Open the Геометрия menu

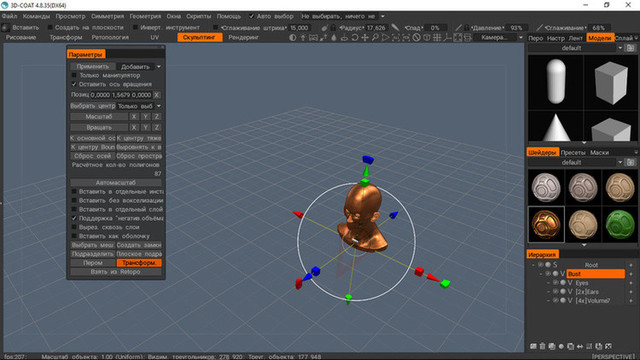145,16
